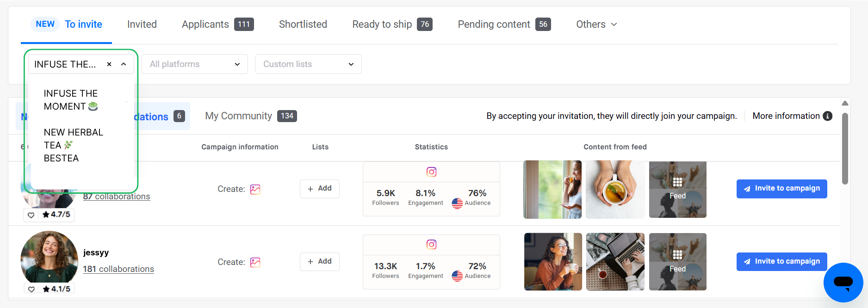Click the vertical scrollbar up arrow
Image resolution: width=868 pixels, height=308 pixels.
[845, 103]
